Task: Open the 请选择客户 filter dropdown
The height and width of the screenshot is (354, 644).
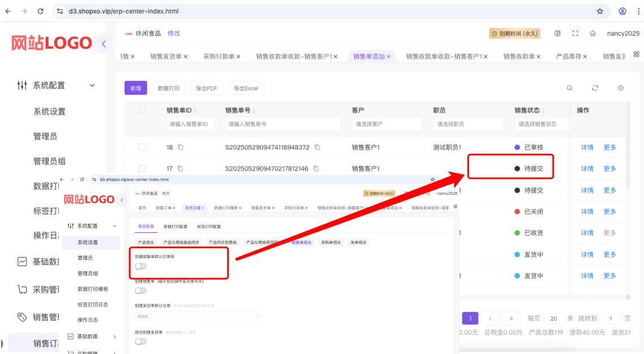Action: coord(386,124)
